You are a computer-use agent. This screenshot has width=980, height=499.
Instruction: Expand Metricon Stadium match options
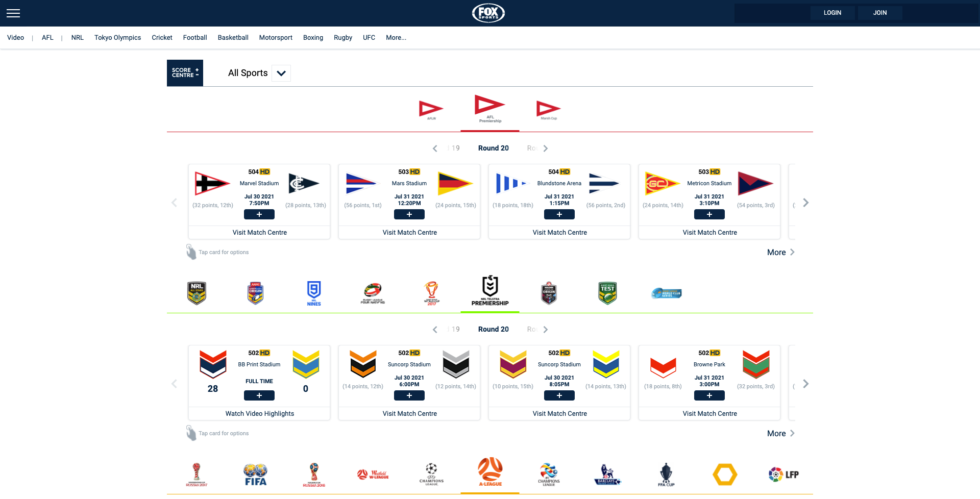tap(709, 215)
